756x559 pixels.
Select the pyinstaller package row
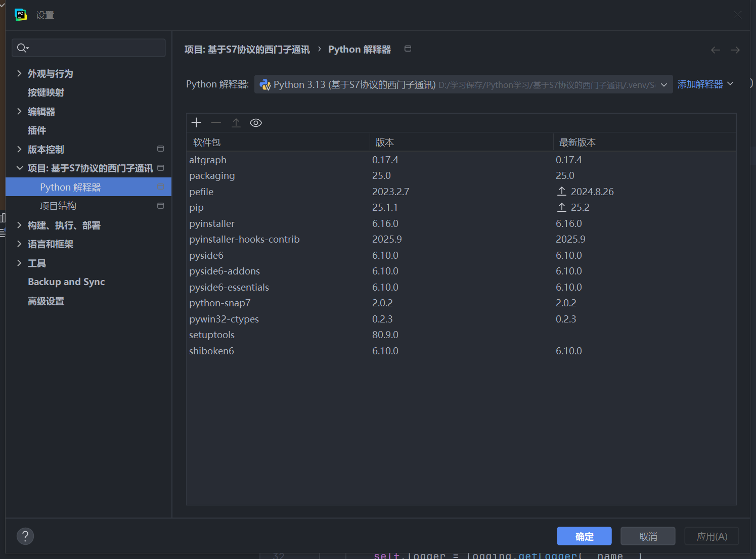coord(461,223)
